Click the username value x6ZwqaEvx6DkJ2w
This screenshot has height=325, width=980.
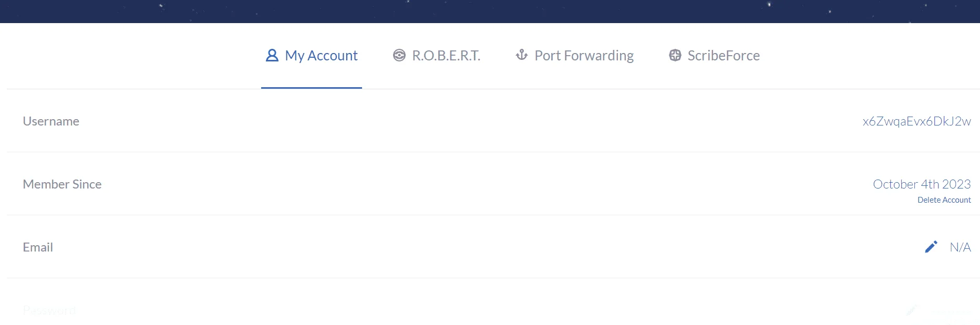pos(916,121)
